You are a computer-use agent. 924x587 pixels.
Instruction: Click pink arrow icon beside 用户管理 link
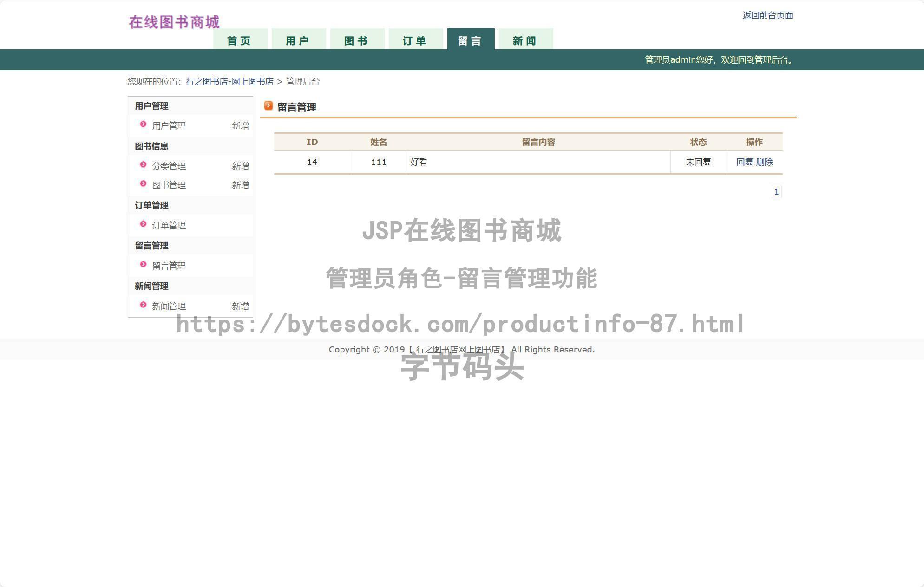click(143, 124)
